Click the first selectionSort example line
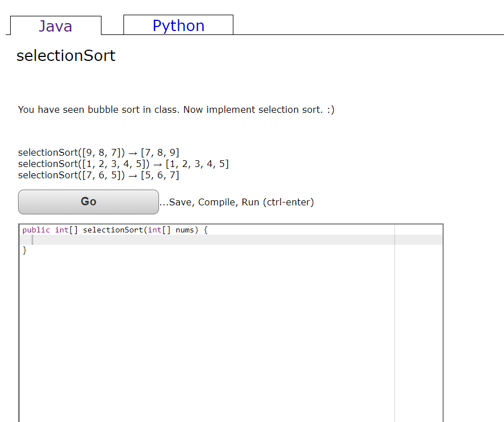This screenshot has width=504, height=422. pos(98,152)
